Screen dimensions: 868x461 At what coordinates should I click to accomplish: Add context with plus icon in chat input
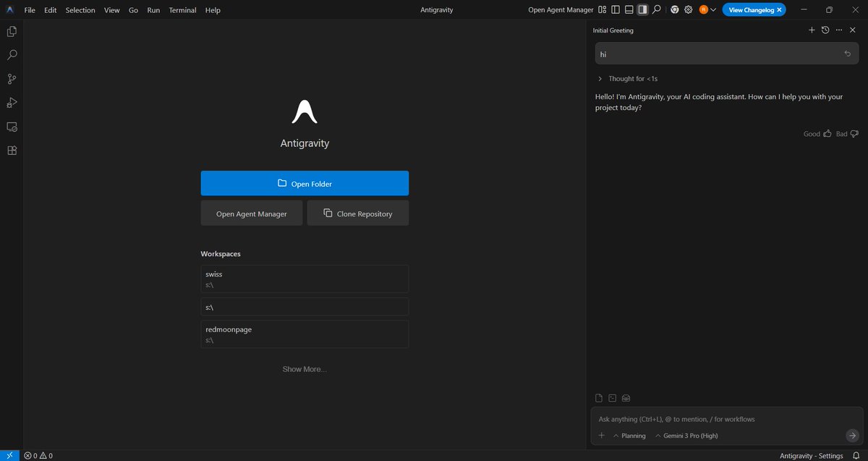click(601, 436)
